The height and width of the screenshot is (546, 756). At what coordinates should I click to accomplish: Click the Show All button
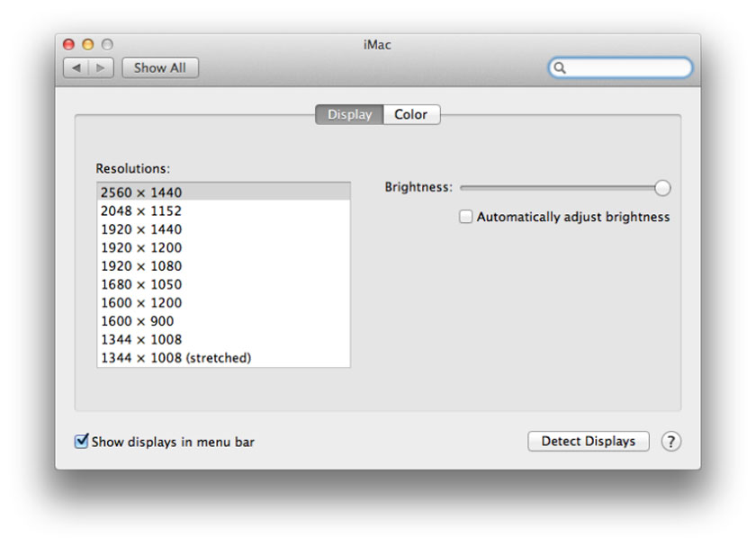[x=160, y=67]
